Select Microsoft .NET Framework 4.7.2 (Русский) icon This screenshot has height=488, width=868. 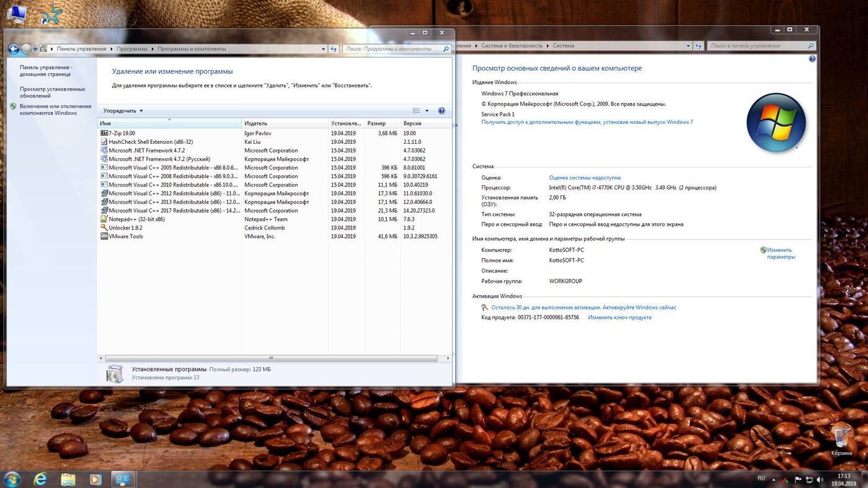[x=104, y=159]
